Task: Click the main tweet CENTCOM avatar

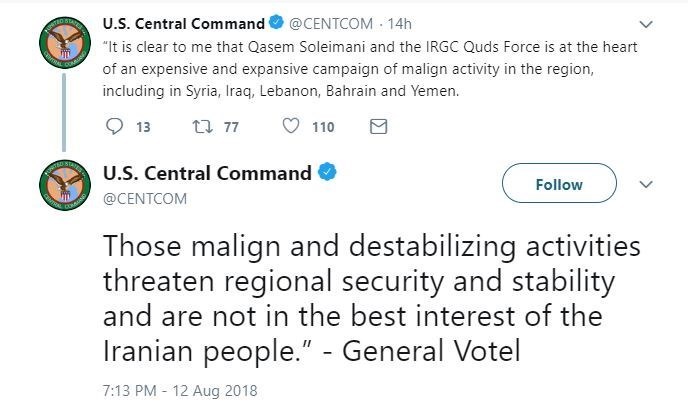Action: tap(65, 185)
